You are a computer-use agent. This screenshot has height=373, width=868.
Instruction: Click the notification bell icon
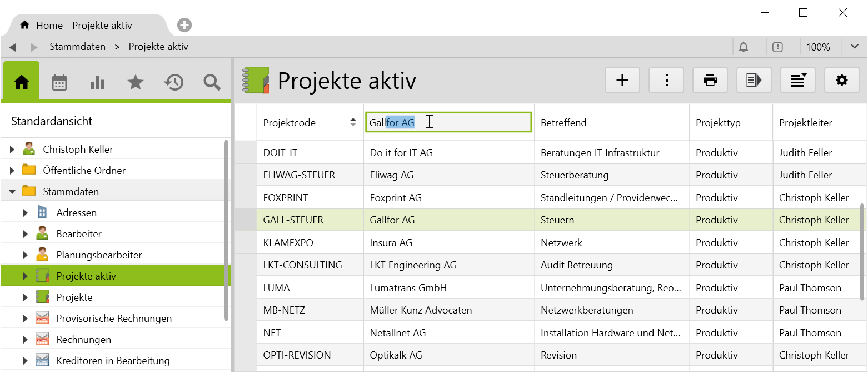[744, 47]
